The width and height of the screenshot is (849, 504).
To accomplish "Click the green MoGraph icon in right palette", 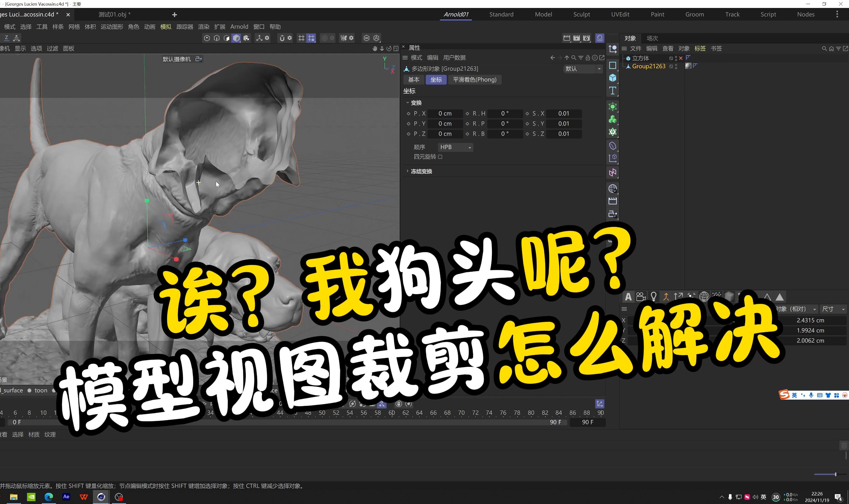I will (x=613, y=106).
